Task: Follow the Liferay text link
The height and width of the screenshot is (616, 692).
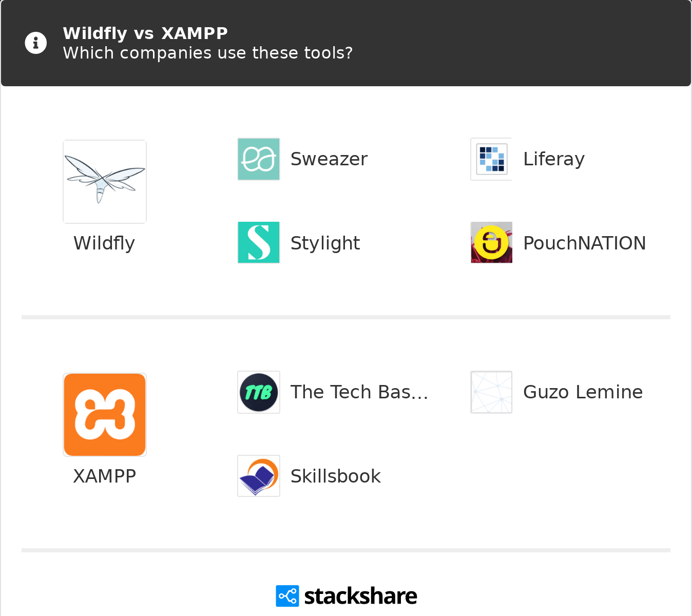Action: pos(553,159)
